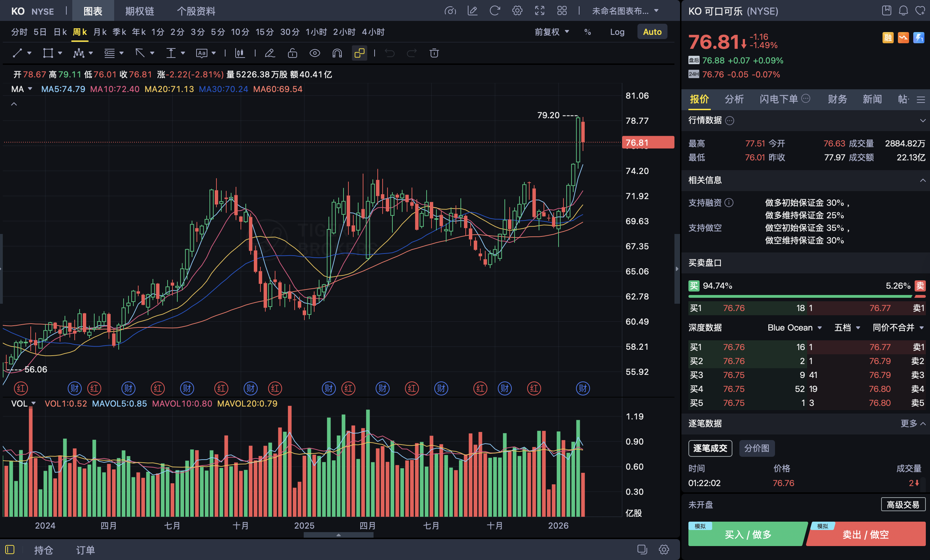930x560 pixels.
Task: Click the 买入 / 做多 button
Action: point(747,534)
